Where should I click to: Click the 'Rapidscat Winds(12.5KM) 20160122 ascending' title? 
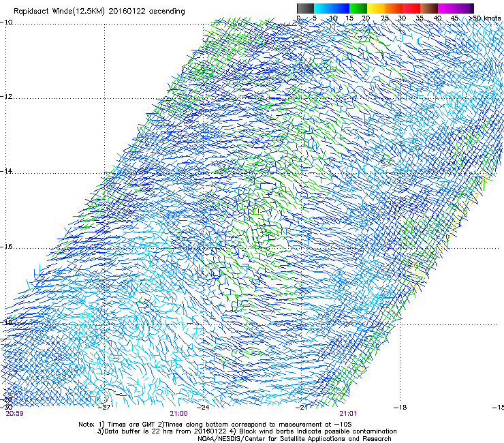99,12
